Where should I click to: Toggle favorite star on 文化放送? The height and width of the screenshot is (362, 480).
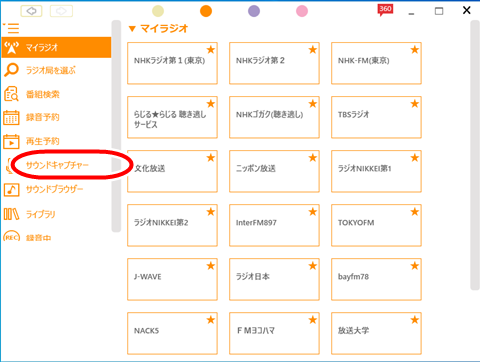coord(211,158)
